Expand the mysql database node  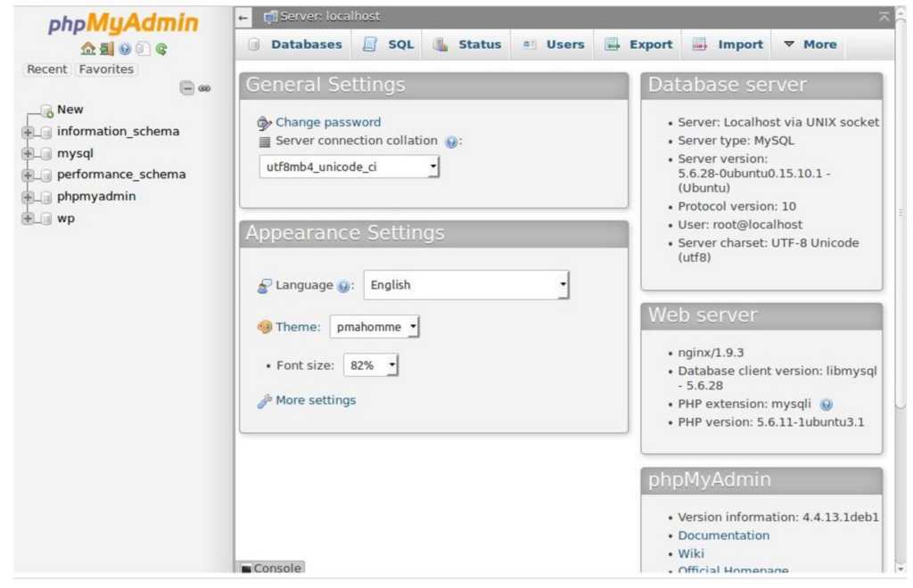click(28, 153)
